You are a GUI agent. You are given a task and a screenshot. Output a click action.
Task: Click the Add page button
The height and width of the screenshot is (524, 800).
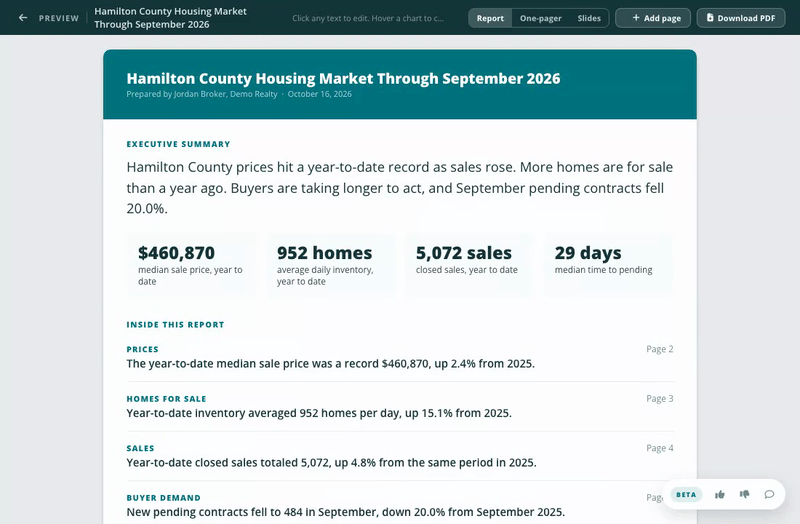tap(653, 18)
